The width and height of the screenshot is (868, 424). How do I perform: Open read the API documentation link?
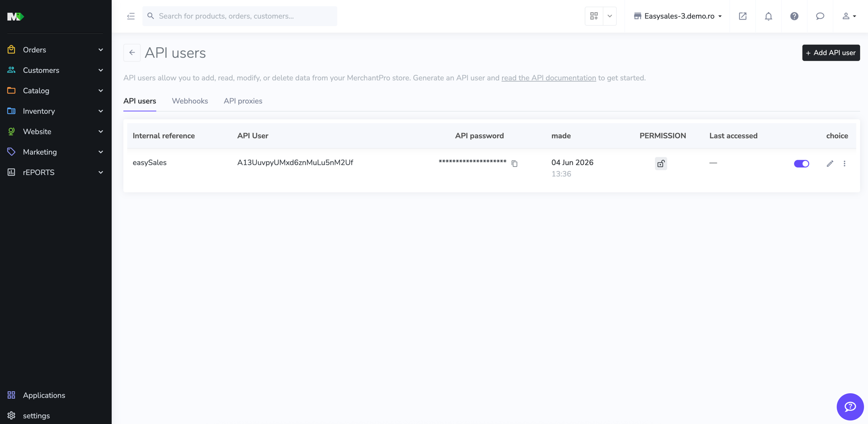(549, 78)
